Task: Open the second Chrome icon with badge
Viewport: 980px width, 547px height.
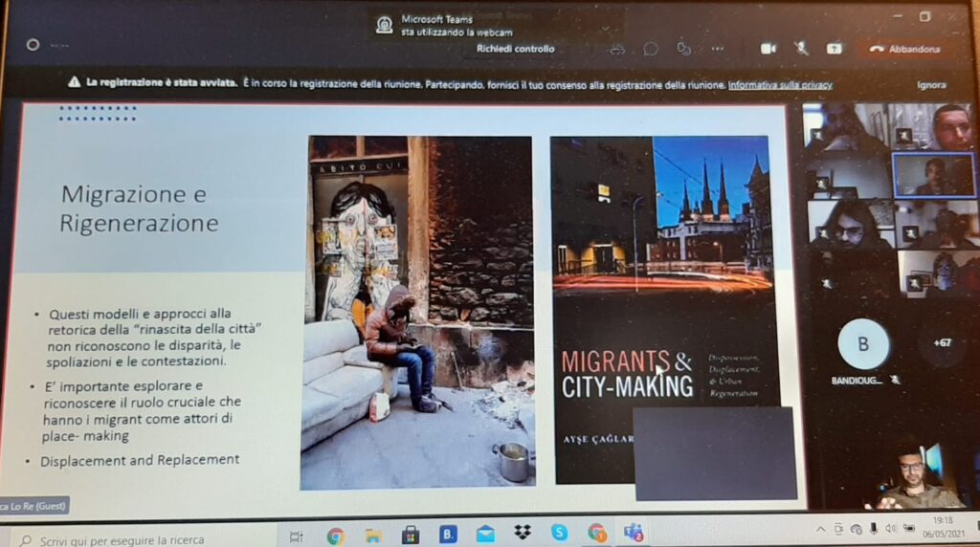Action: pyautogui.click(x=597, y=532)
